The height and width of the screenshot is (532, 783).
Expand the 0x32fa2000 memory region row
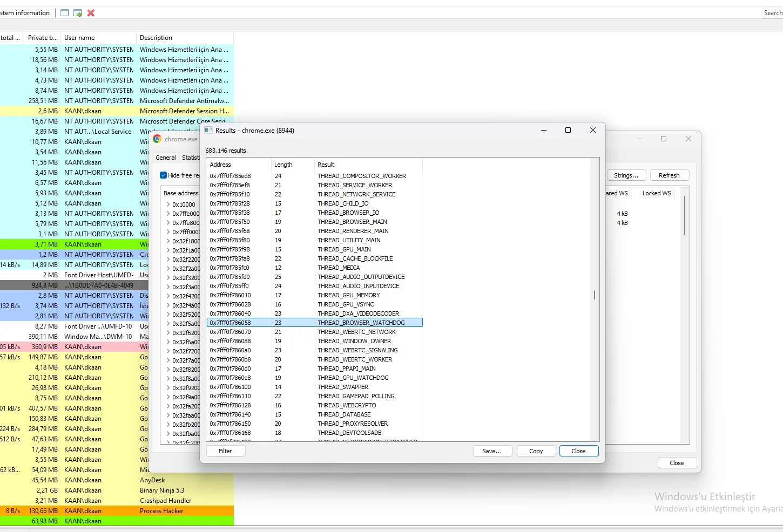click(x=168, y=406)
